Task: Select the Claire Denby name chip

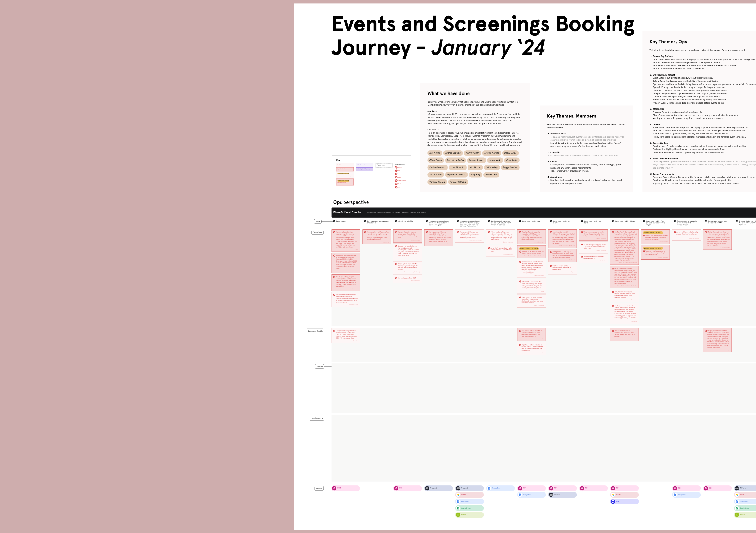Action: pos(436,160)
